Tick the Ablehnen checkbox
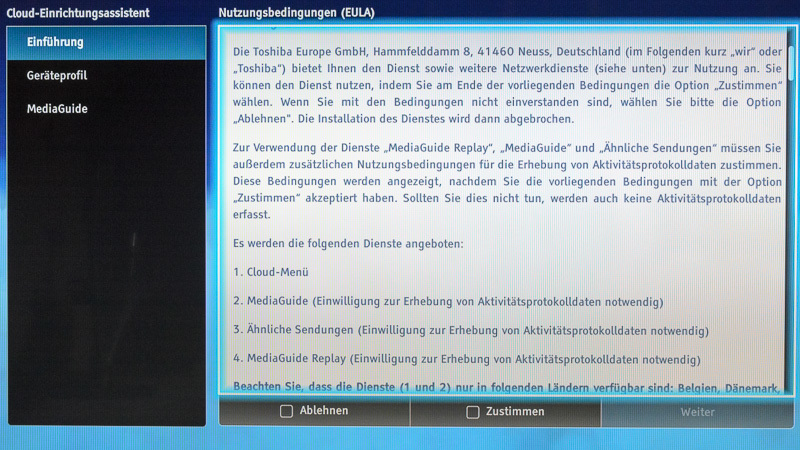 pos(286,411)
